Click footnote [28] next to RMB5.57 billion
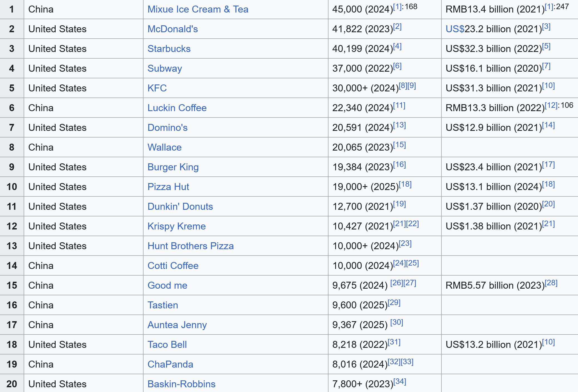The image size is (578, 392). (x=551, y=283)
